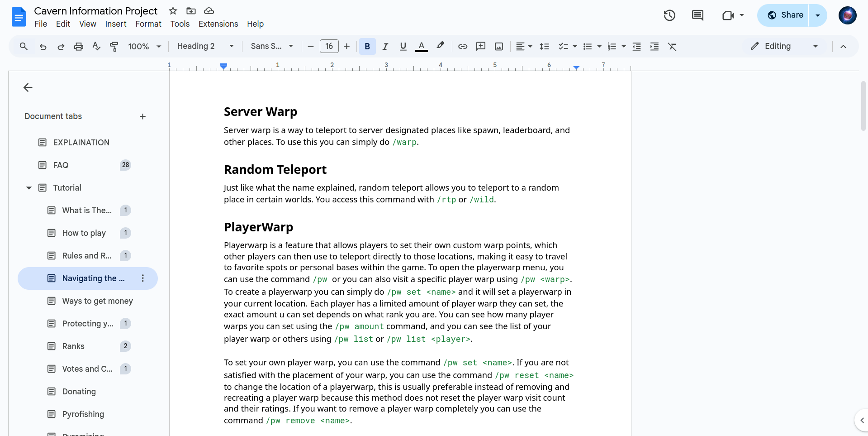Open the Editing mode dropdown
The height and width of the screenshot is (436, 868).
pos(784,46)
